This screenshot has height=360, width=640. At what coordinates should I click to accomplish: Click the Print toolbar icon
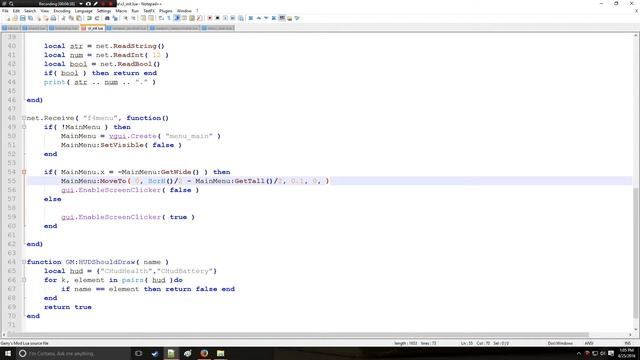pos(53,18)
